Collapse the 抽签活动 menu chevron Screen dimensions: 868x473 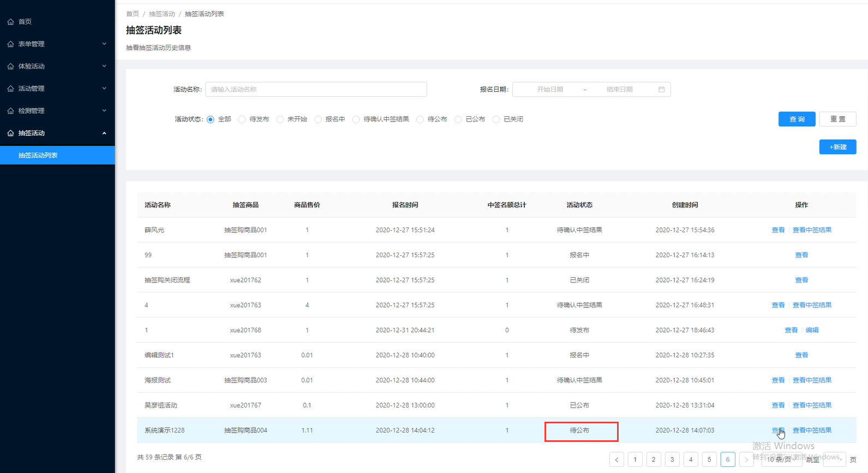pyautogui.click(x=104, y=133)
